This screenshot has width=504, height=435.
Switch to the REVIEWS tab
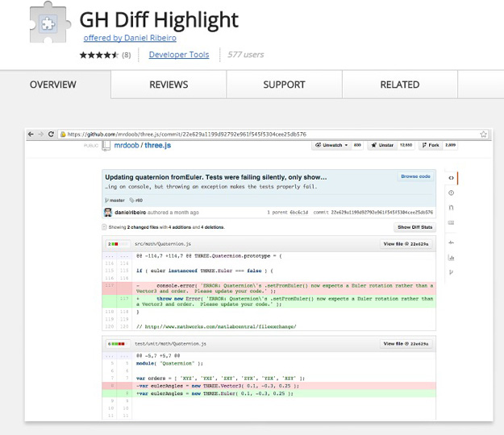pos(169,85)
